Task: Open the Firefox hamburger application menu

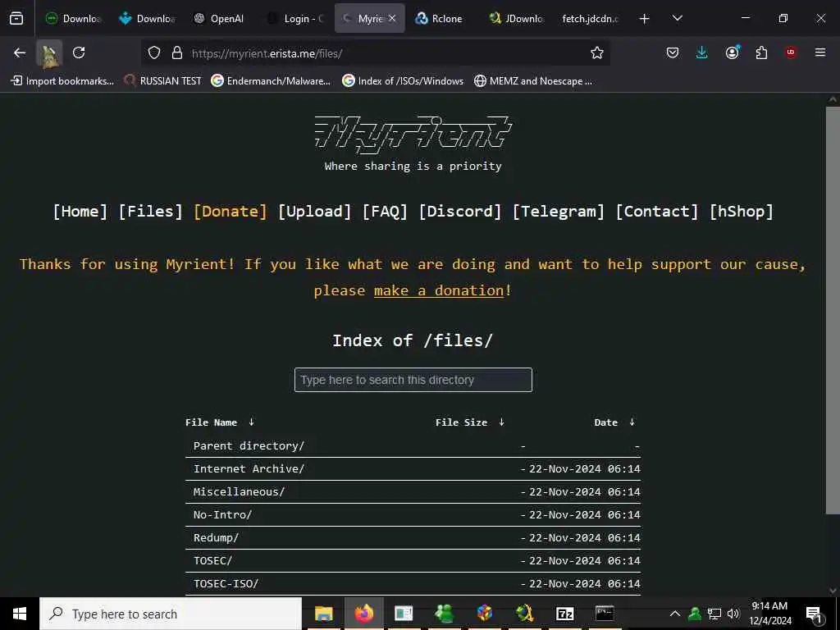Action: 820,52
